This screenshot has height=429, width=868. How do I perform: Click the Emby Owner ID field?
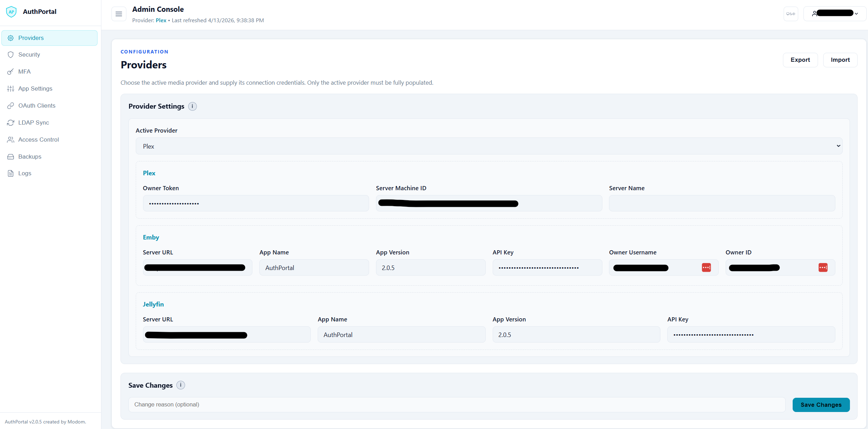click(x=780, y=268)
